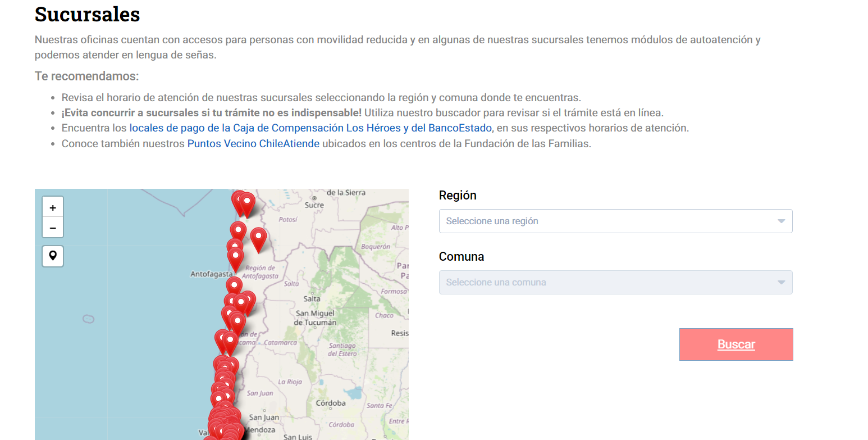
Task: Open the locales de pago Los Héroes link
Action: (310, 128)
